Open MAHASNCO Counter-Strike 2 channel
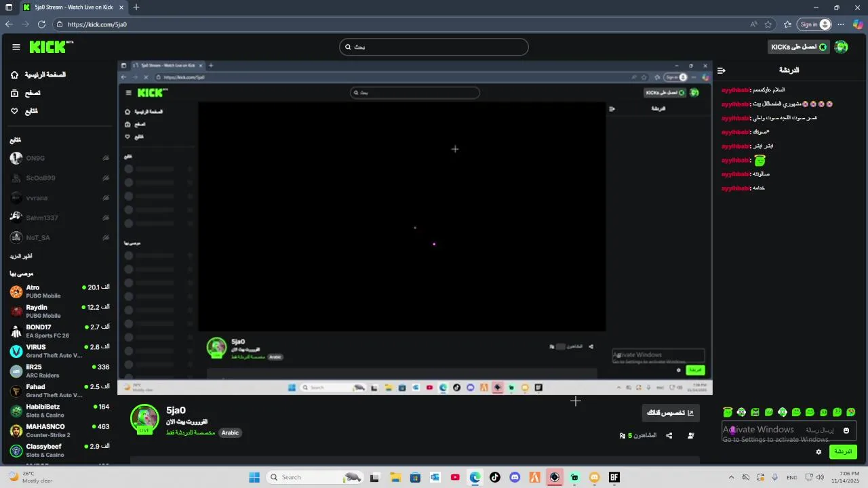The image size is (868, 488). click(60, 430)
